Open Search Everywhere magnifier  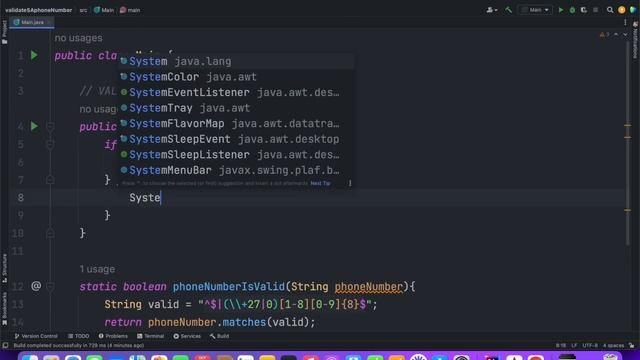point(610,10)
